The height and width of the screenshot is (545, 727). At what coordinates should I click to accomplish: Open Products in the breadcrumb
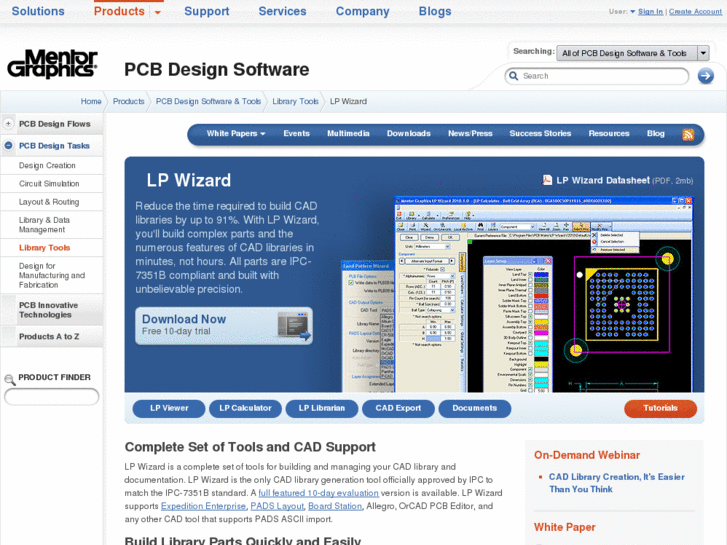coord(128,101)
